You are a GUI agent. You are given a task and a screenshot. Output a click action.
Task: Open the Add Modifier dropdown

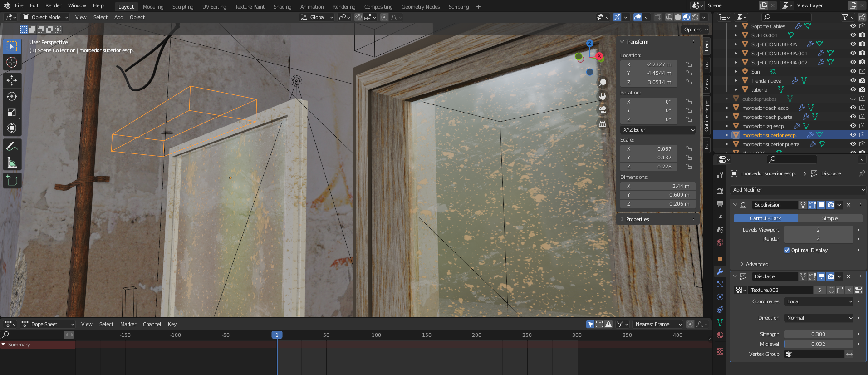(798, 190)
